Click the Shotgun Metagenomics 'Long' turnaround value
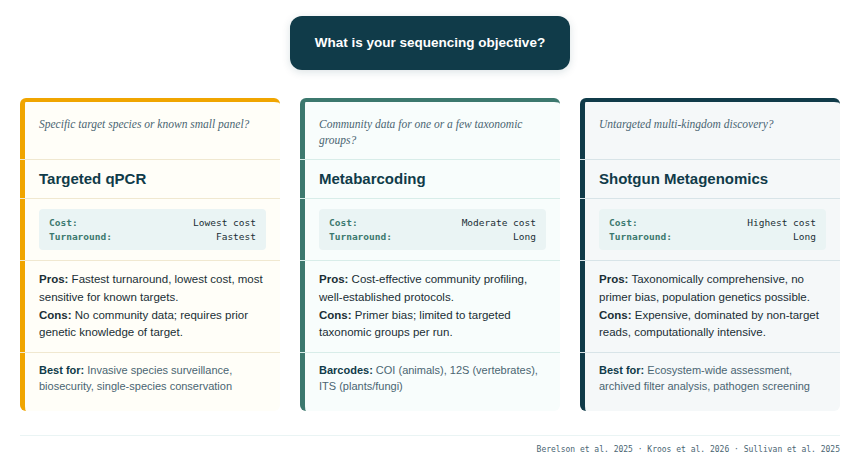The height and width of the screenshot is (472, 860). tap(804, 237)
